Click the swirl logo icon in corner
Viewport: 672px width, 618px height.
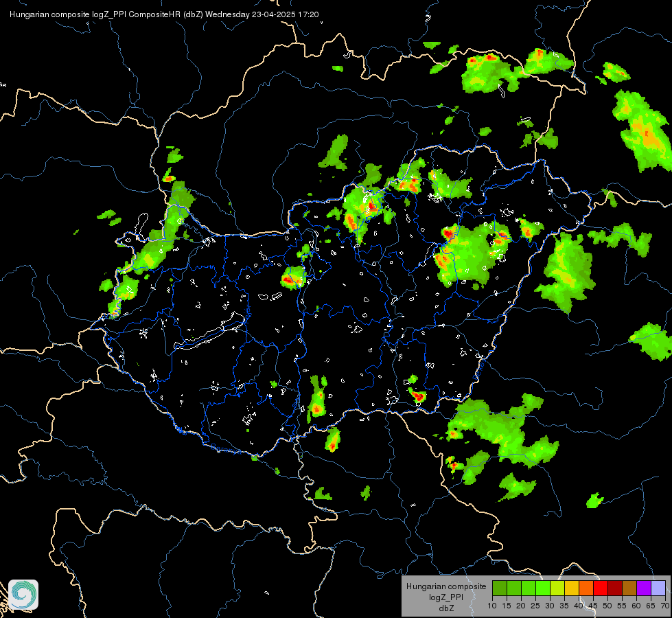pos(23,595)
